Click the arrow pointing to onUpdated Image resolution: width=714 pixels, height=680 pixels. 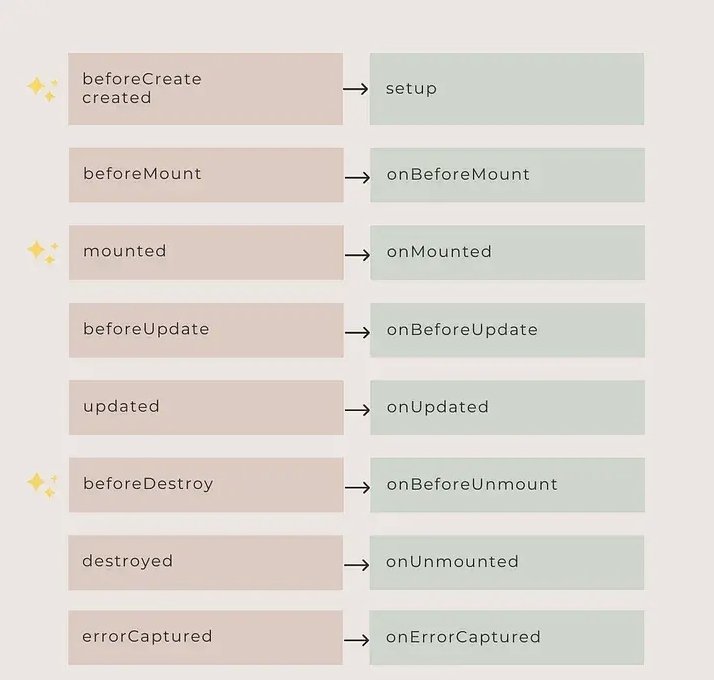point(357,410)
